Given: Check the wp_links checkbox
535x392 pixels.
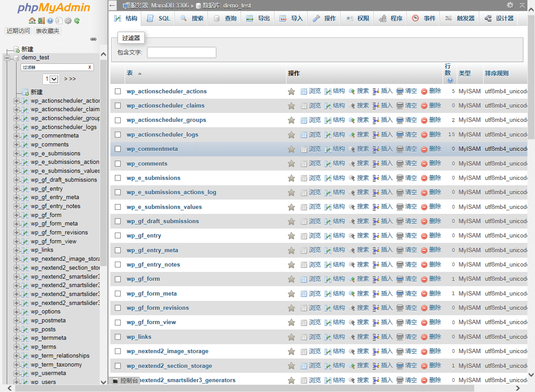Looking at the screenshot, I should tap(118, 337).
